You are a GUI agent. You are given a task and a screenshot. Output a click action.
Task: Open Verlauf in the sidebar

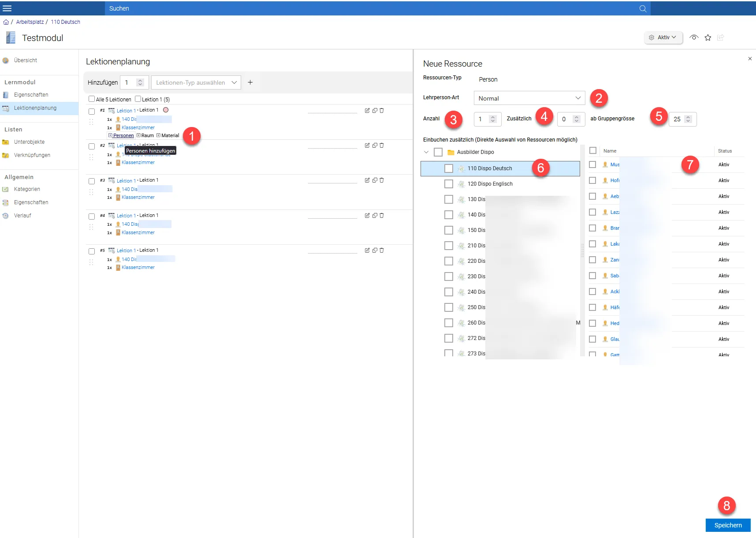[x=22, y=216]
